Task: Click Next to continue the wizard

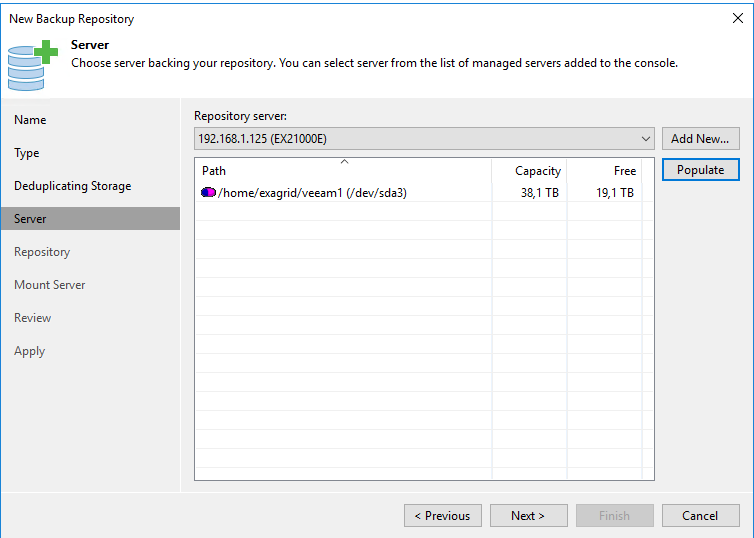Action: point(528,515)
